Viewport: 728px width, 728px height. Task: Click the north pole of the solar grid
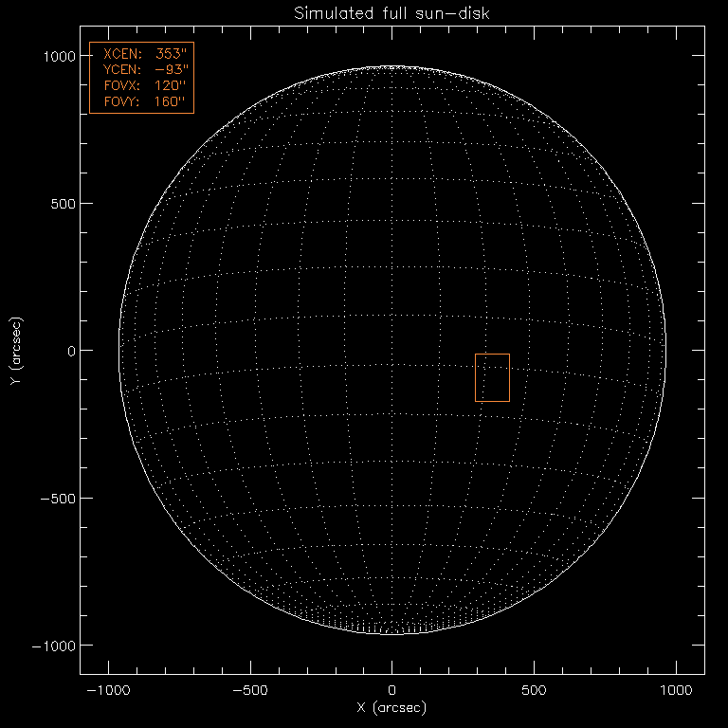click(392, 69)
